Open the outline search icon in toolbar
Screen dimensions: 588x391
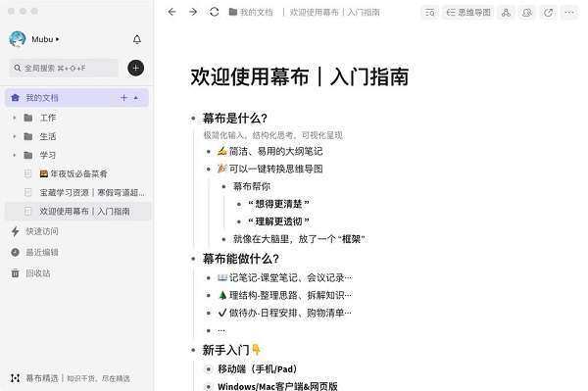tap(430, 13)
